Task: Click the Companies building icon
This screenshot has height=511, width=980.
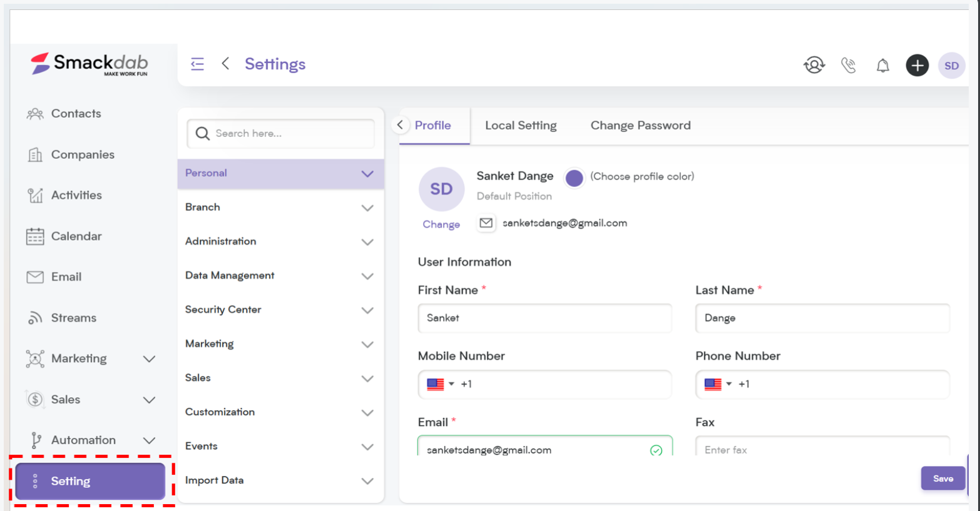Action: [35, 154]
